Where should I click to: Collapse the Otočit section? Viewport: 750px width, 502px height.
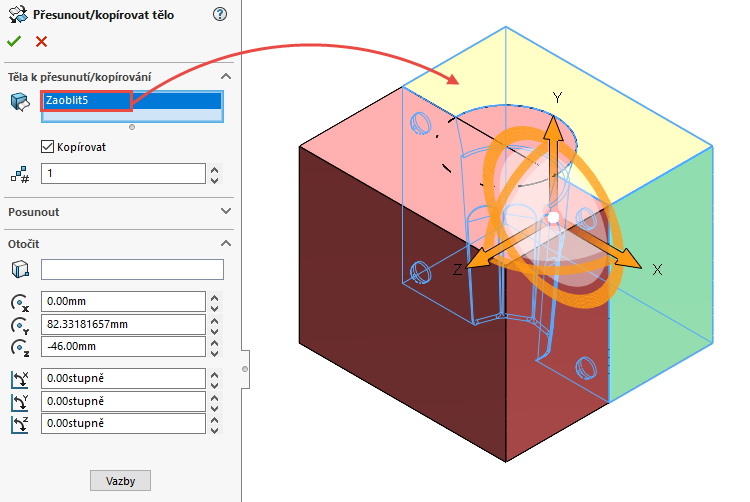tap(226, 243)
